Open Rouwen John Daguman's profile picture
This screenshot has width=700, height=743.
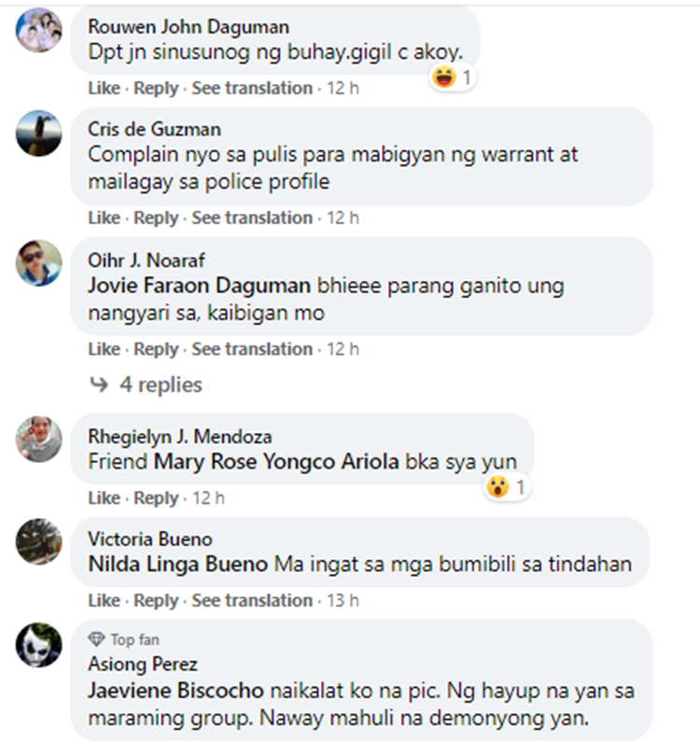coord(39,30)
